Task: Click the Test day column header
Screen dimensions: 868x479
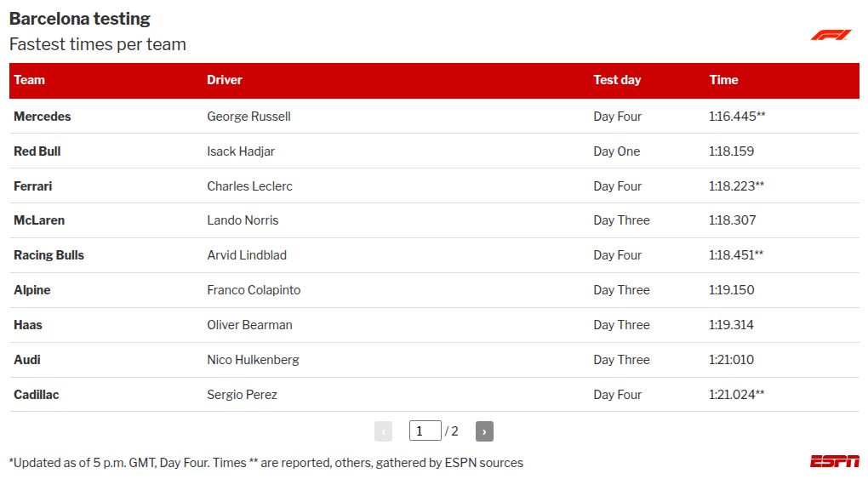Action: (617, 80)
